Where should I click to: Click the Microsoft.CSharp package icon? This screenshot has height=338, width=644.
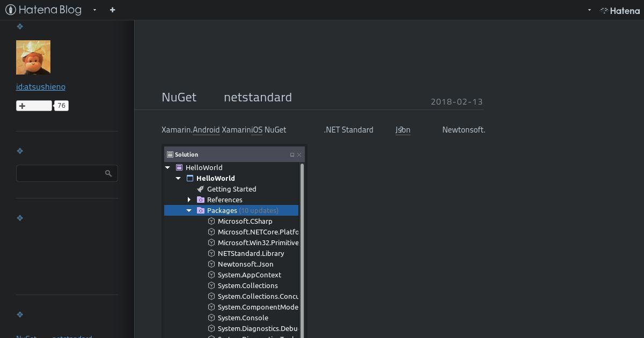[x=211, y=221]
